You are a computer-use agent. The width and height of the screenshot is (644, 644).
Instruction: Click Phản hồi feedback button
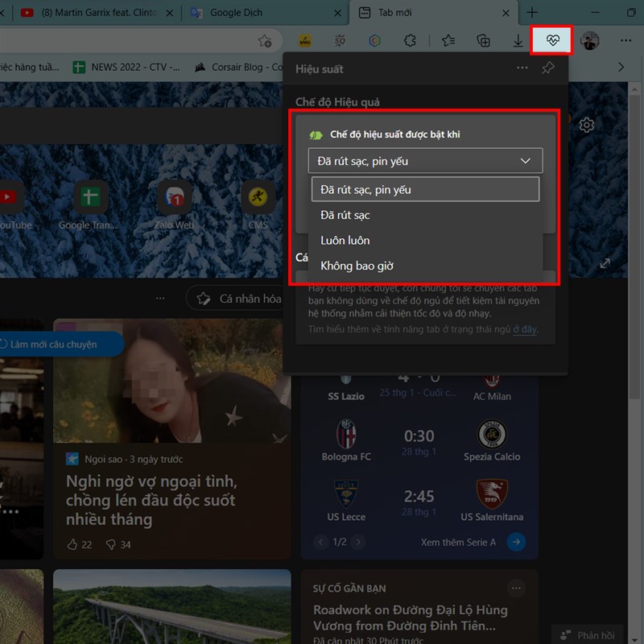pyautogui.click(x=588, y=635)
